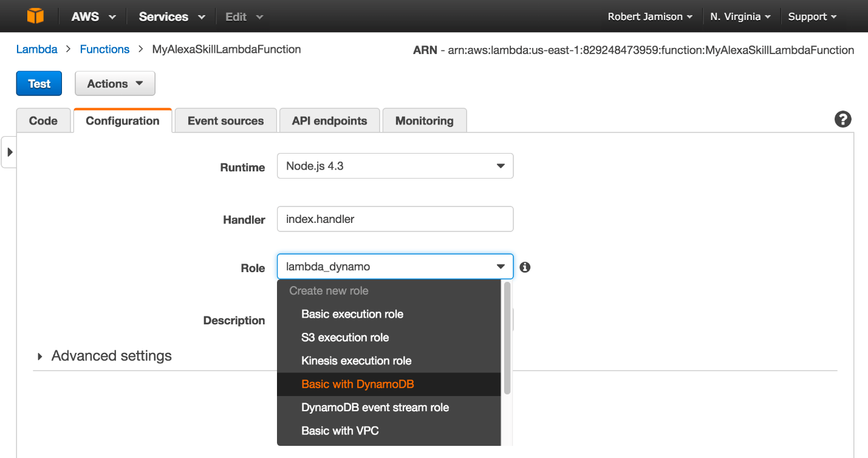This screenshot has height=458, width=868.
Task: Click the help question mark icon
Action: click(x=842, y=120)
